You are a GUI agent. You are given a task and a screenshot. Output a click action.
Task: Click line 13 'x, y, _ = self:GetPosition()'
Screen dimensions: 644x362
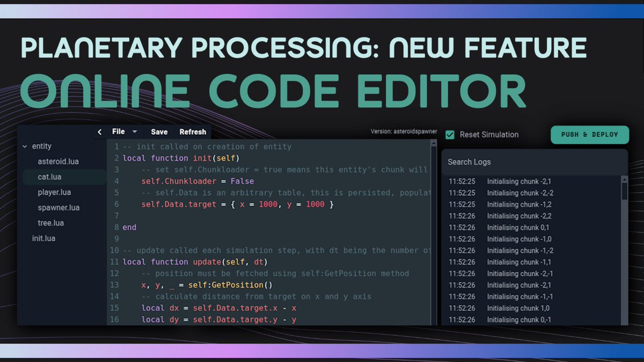(207, 285)
